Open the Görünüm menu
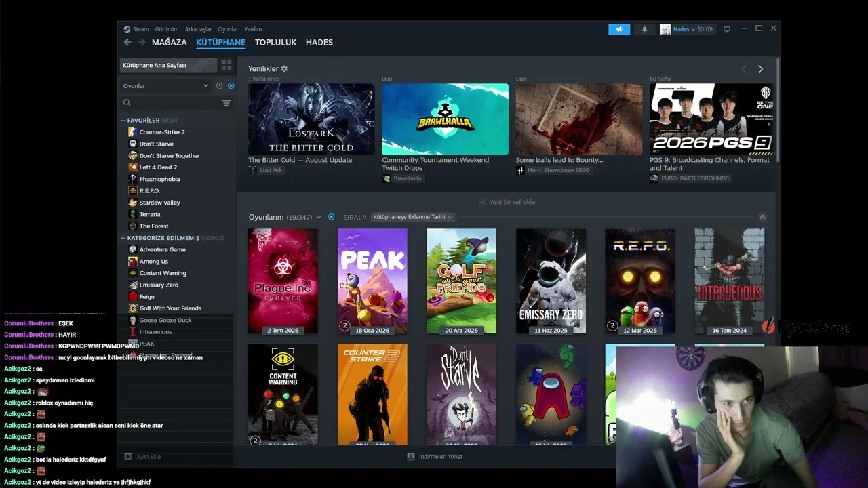 click(x=167, y=29)
